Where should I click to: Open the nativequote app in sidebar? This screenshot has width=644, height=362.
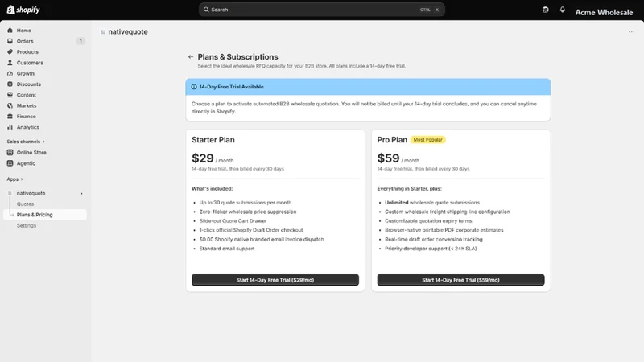(x=31, y=193)
